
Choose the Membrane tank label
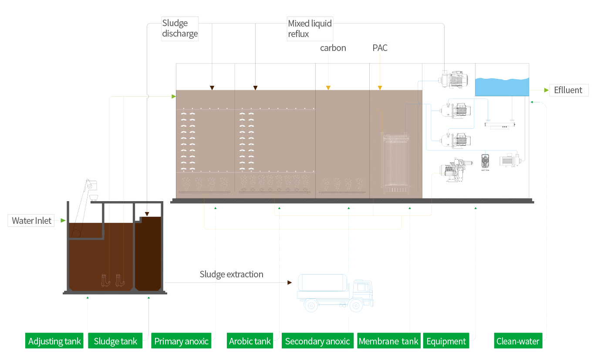388,341
